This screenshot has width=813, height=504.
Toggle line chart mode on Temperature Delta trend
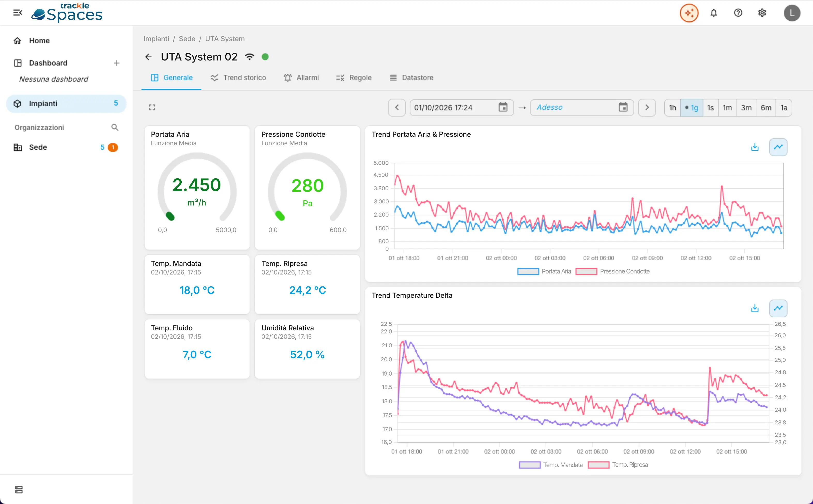[778, 308]
